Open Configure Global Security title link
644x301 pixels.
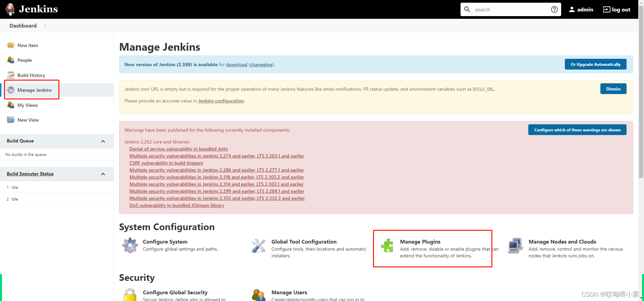175,292
